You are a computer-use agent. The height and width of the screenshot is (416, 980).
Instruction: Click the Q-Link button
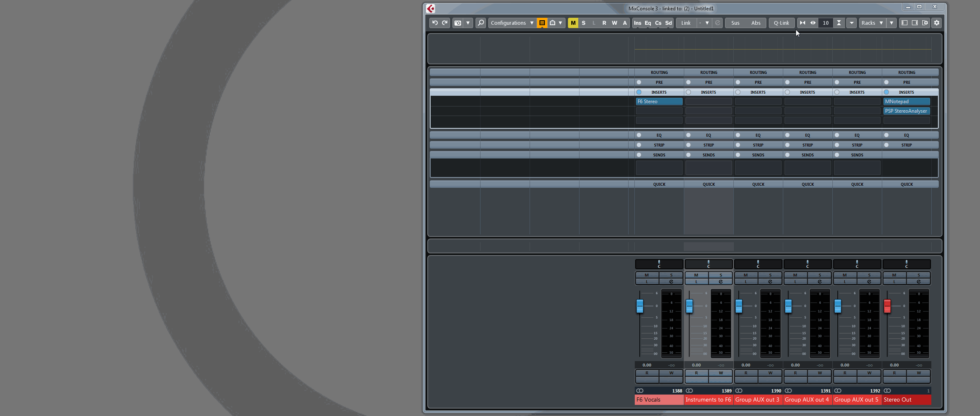(781, 23)
